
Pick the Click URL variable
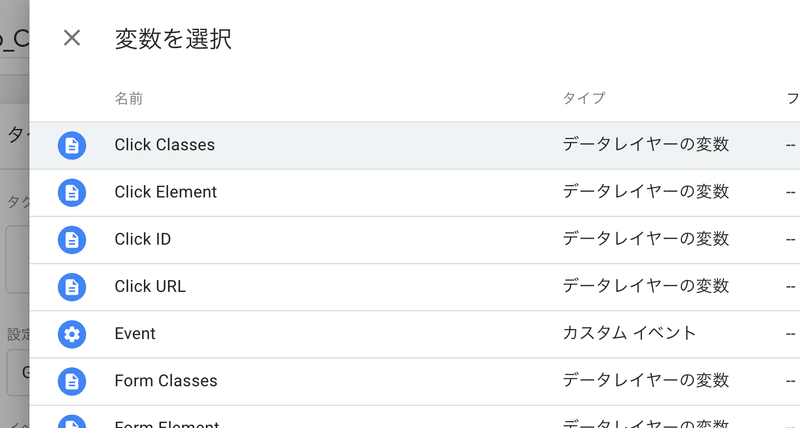tap(415, 287)
